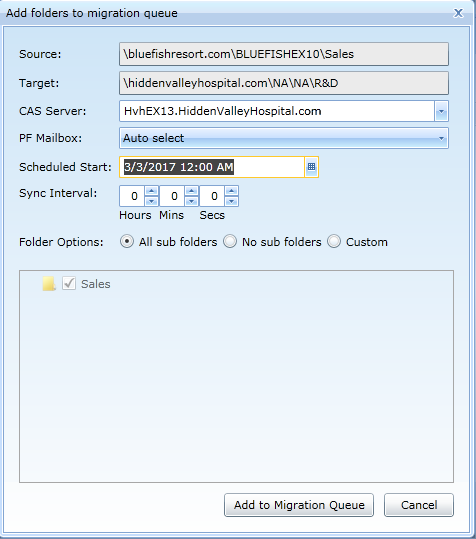Decrease the Secs sync interval
Viewport: 476px width, 539px height.
point(232,201)
